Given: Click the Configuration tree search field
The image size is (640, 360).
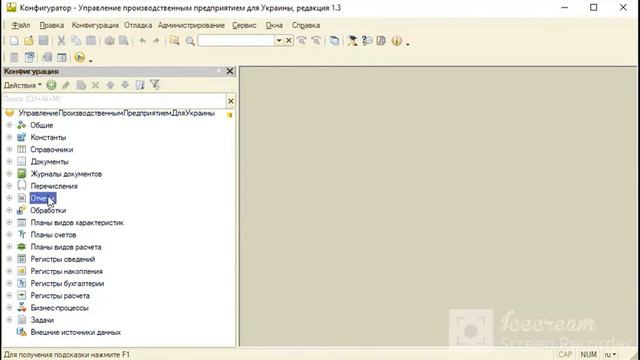Looking at the screenshot, I should click(x=114, y=100).
